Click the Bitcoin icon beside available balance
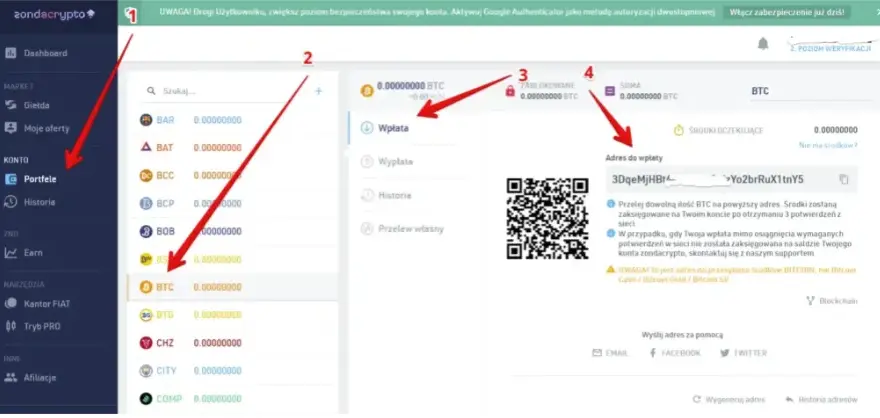This screenshot has width=880, height=418. pos(367,90)
